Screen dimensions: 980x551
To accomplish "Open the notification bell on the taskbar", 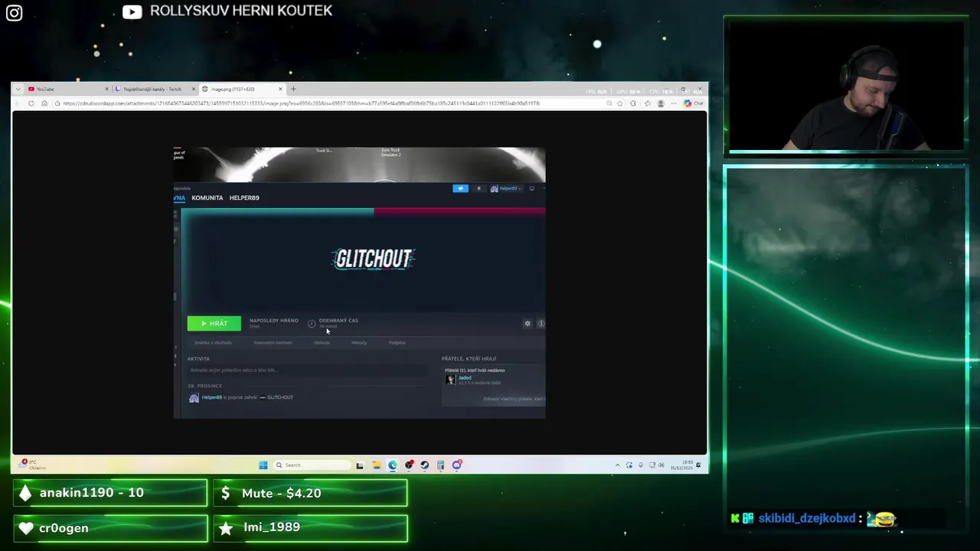I will [698, 465].
